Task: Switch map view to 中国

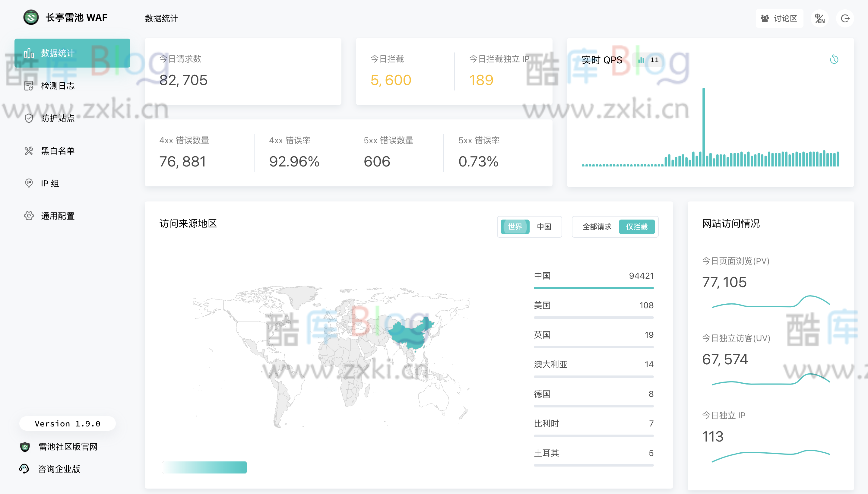Action: click(544, 227)
